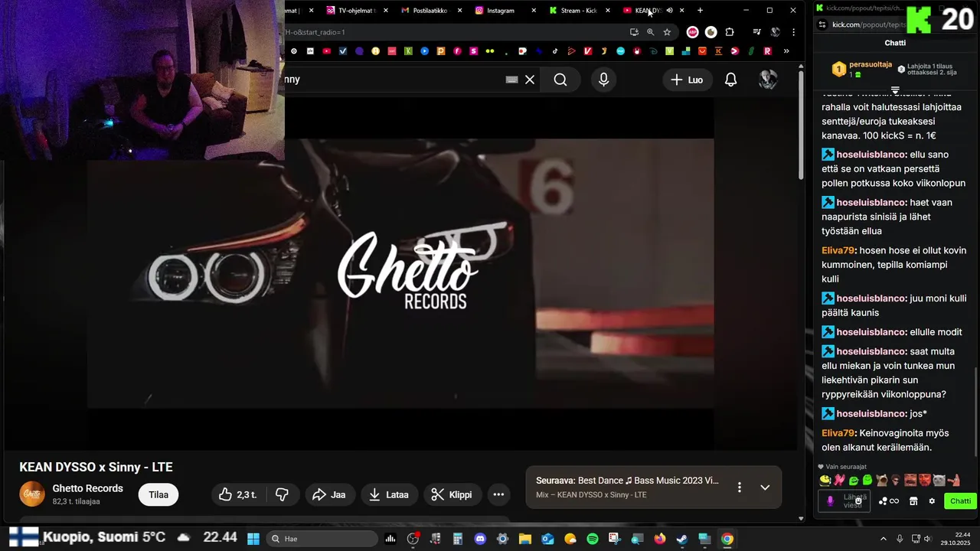Screen dimensions: 980x551
Task: Click the purple microphone icon in Kick chat
Action: pyautogui.click(x=830, y=501)
